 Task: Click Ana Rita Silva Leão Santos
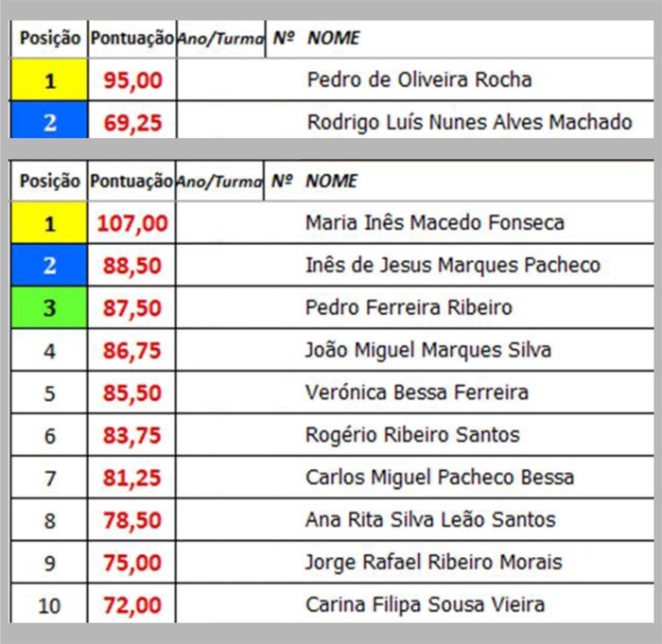point(430,520)
